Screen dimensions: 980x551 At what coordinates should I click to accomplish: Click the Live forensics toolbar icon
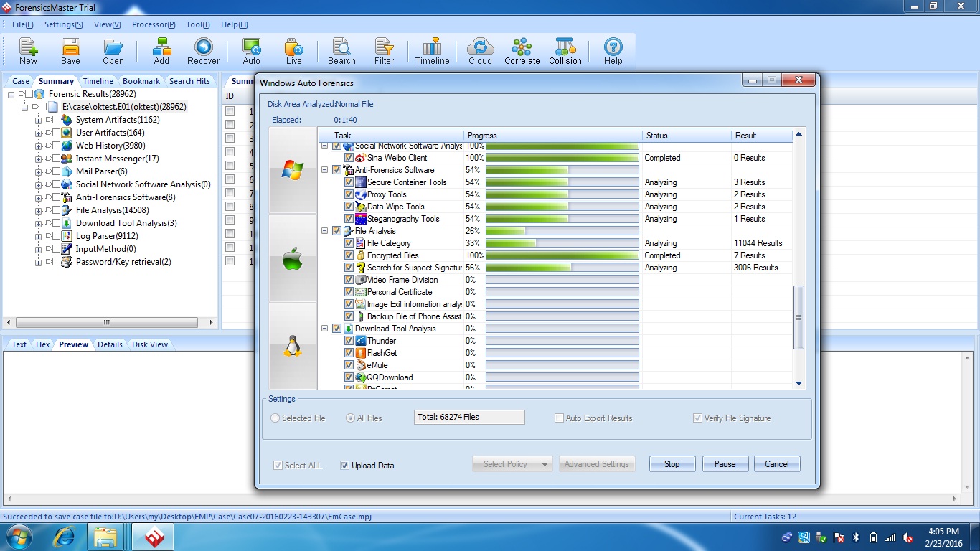tap(294, 47)
